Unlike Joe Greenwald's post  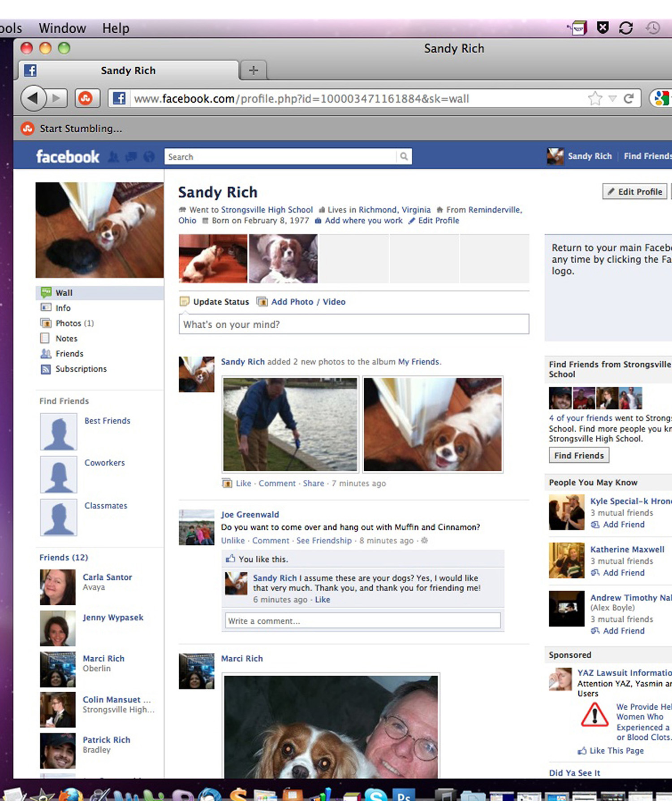click(x=233, y=541)
